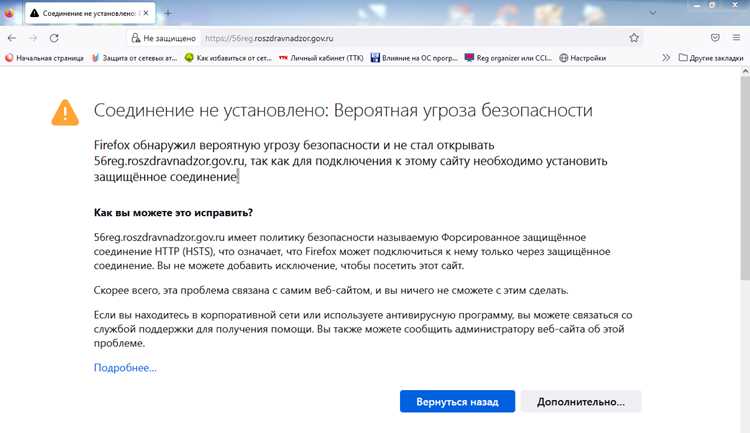
Task: Open the "Начальная страница" bookmark
Action: [44, 58]
